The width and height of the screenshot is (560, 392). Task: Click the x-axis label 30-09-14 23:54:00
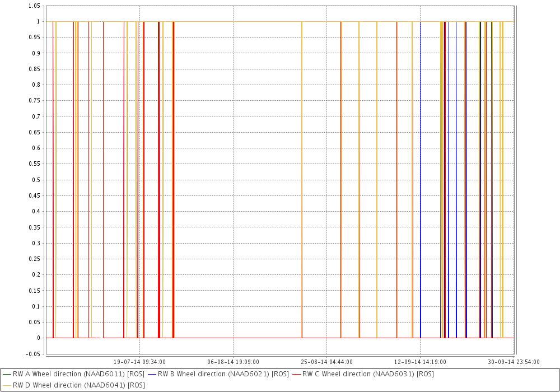514,362
